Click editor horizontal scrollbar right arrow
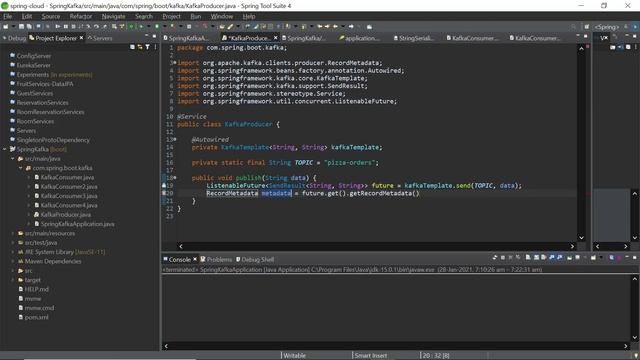 coord(572,246)
